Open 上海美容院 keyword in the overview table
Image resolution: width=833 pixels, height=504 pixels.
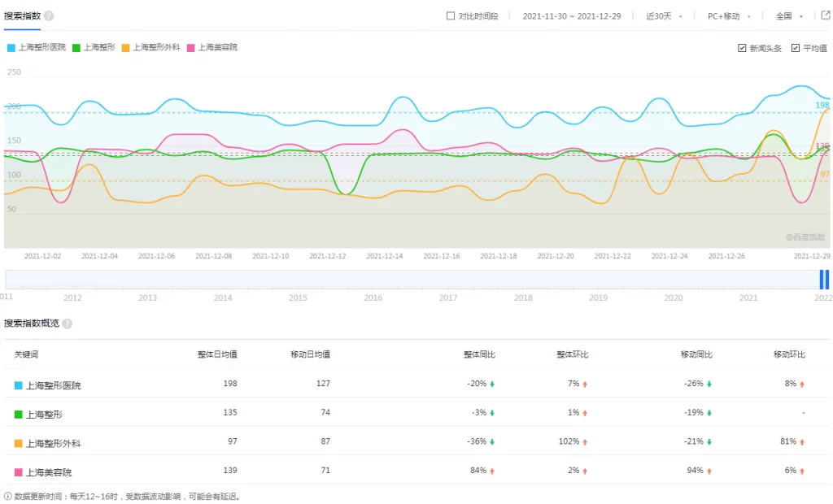click(x=49, y=472)
